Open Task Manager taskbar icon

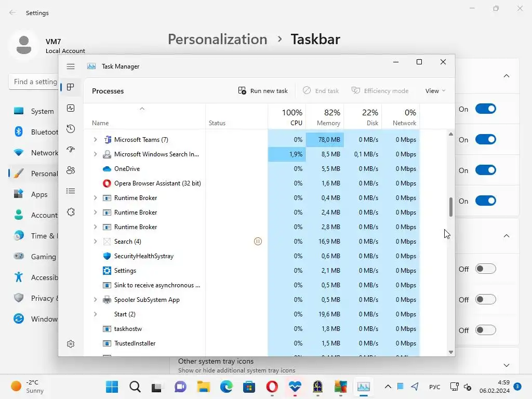click(x=363, y=387)
